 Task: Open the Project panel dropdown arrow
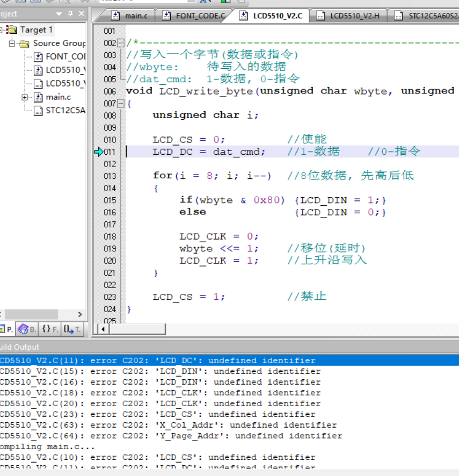(59, 13)
